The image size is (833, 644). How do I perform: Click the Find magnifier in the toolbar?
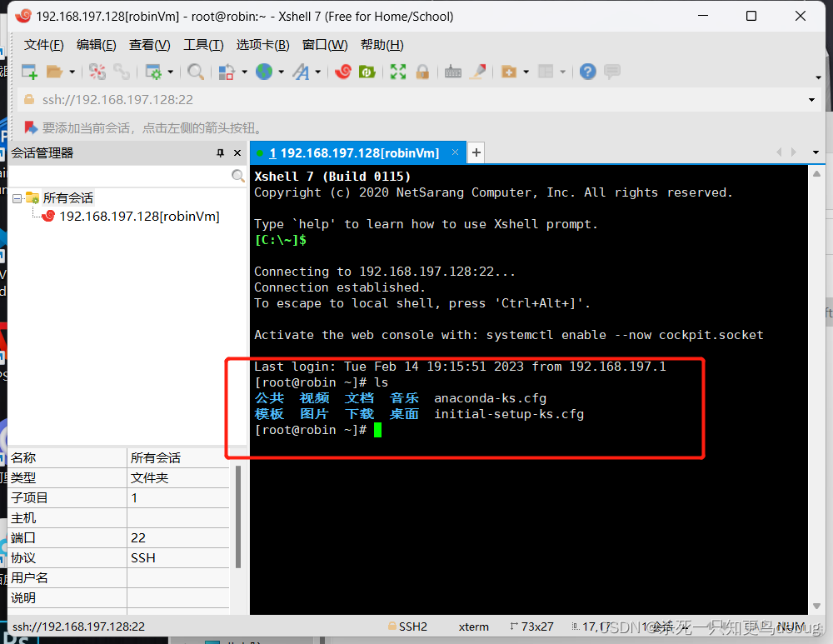click(196, 72)
